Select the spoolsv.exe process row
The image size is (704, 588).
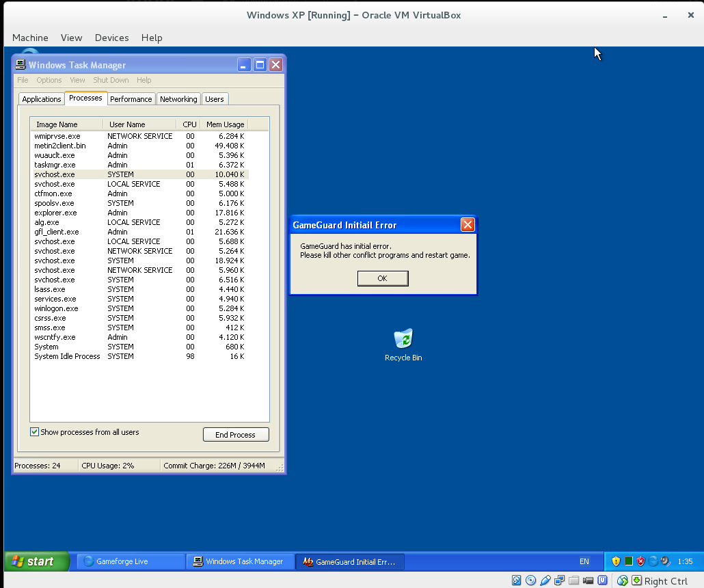tap(140, 203)
